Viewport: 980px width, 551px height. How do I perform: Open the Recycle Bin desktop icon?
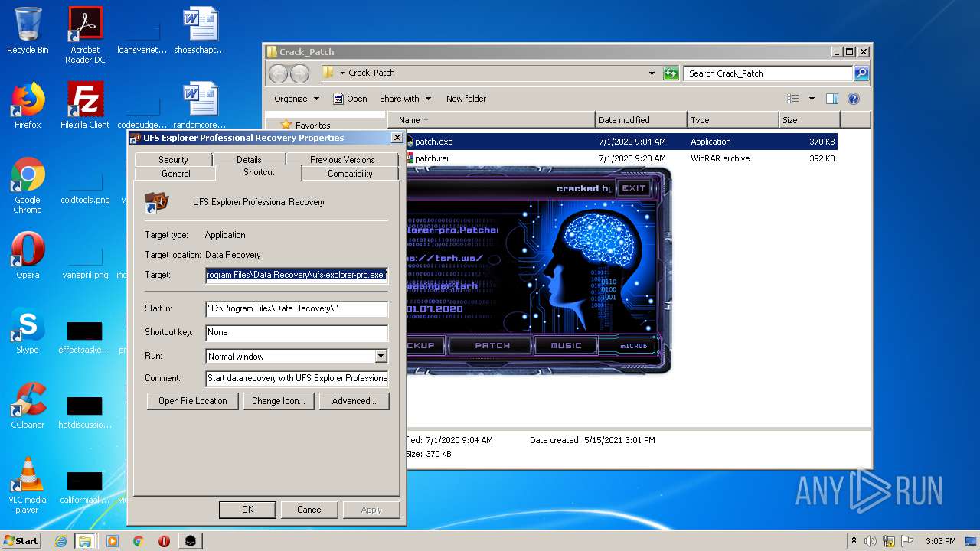click(x=28, y=31)
